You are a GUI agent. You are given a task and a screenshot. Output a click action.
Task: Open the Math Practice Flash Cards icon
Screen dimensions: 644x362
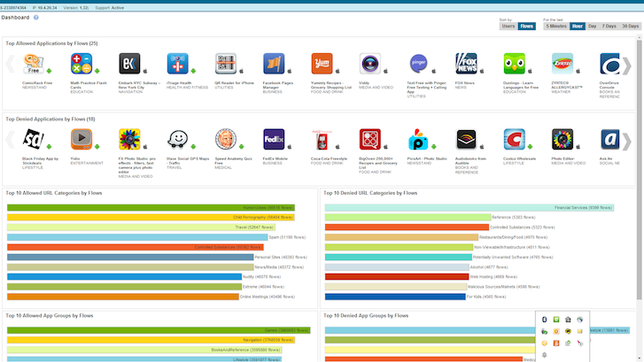coord(81,64)
